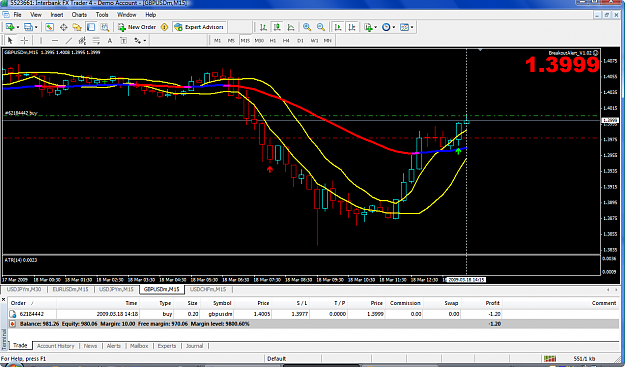The image size is (625, 367).
Task: Switch timeframe to D1
Action: pos(300,41)
